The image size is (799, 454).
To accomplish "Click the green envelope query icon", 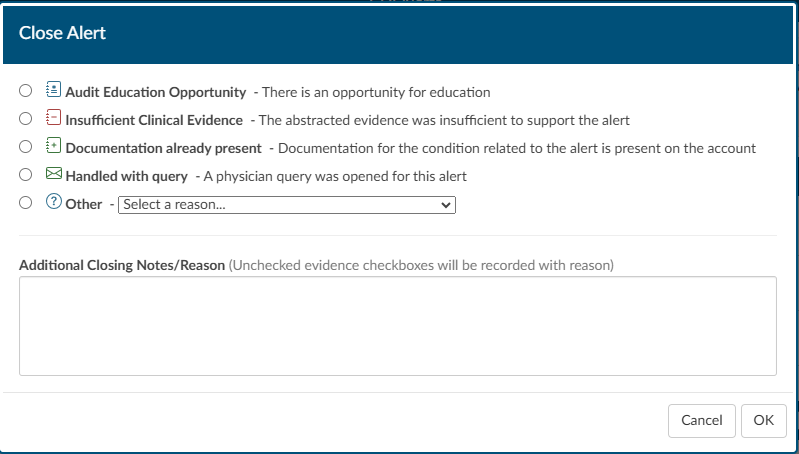I will click(54, 173).
